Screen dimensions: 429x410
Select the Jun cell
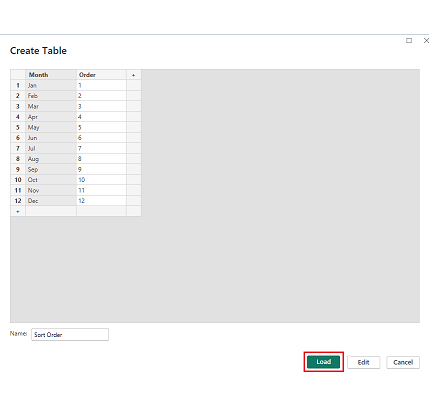pos(51,138)
